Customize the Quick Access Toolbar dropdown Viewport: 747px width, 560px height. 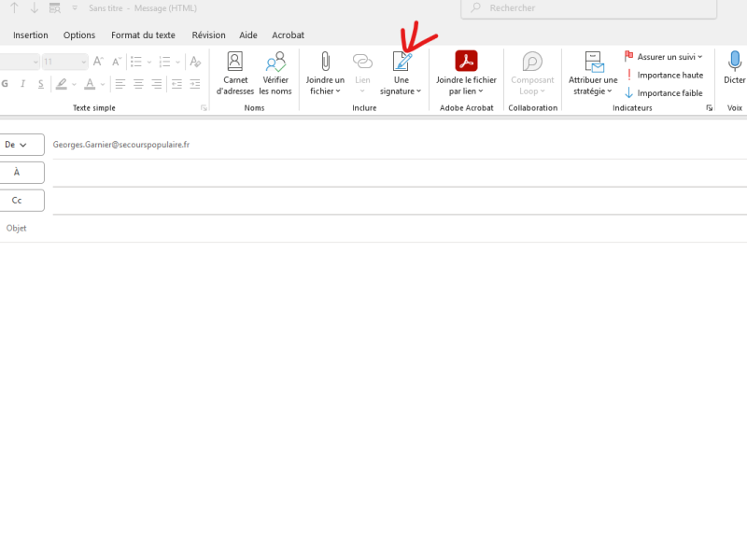pos(75,8)
